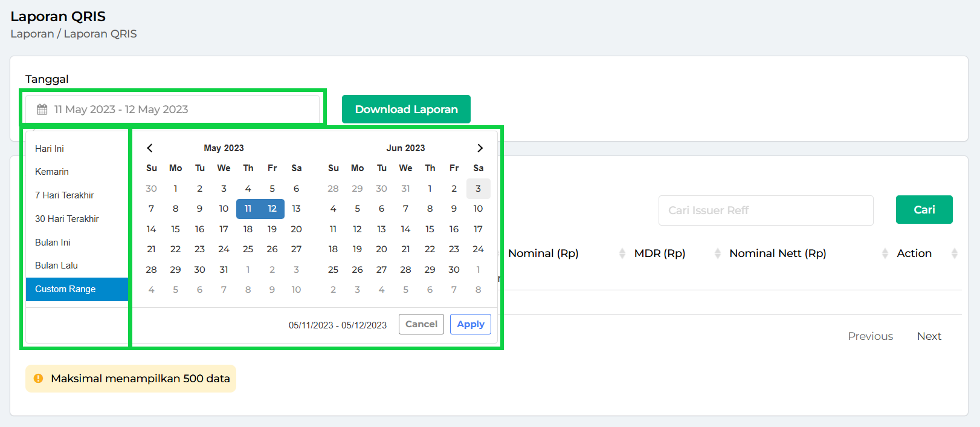Choose June 10 in Jun 2023 calendar

[479, 209]
